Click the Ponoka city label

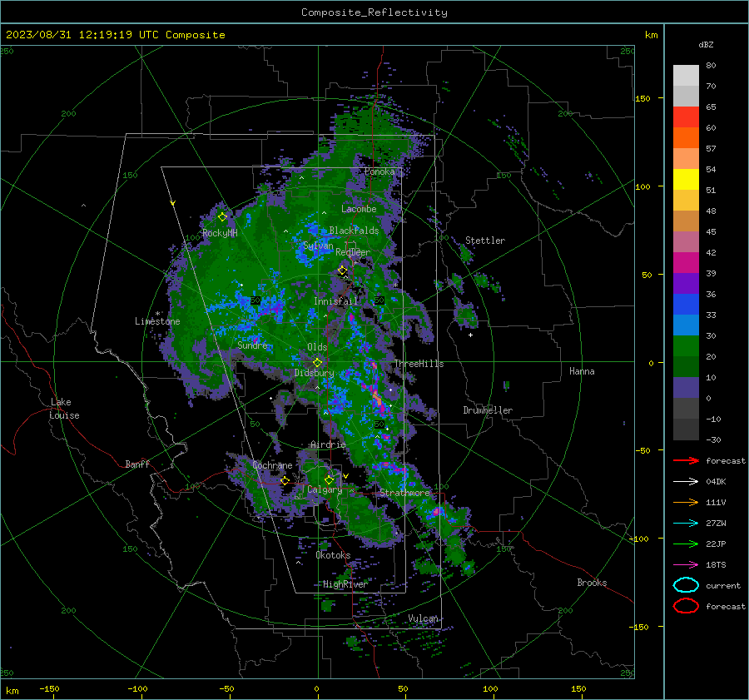379,171
